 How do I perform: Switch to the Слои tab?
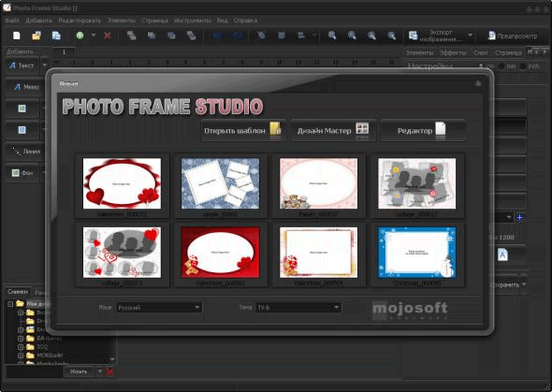tap(481, 52)
